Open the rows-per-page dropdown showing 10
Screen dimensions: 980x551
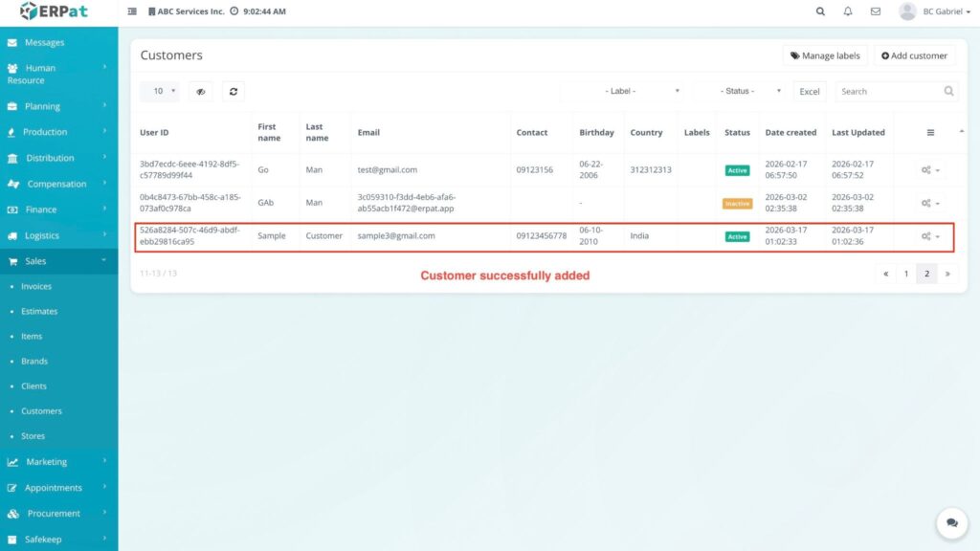(160, 91)
